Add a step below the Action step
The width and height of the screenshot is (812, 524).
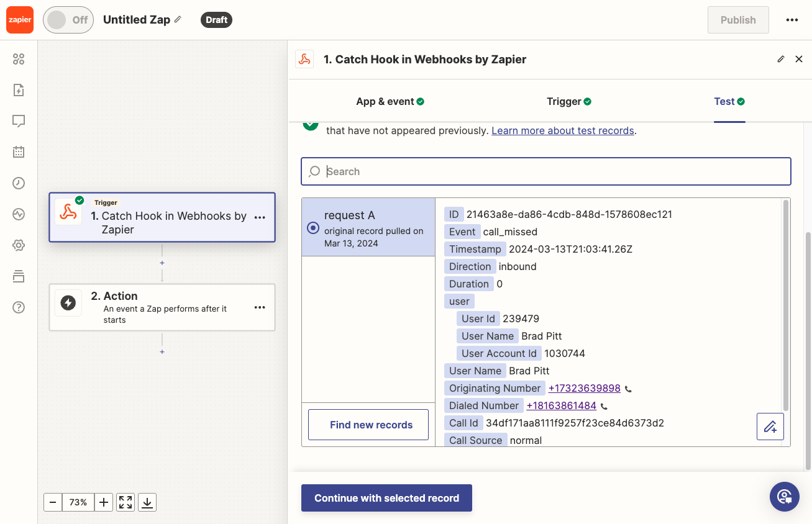click(x=162, y=352)
